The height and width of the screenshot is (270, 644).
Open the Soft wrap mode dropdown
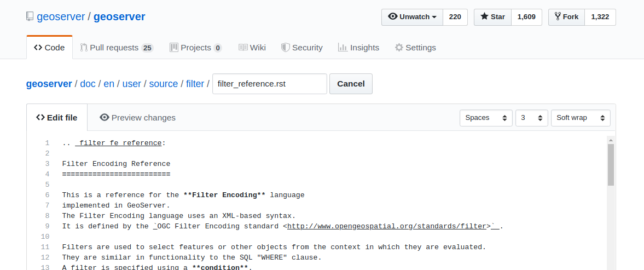pos(581,118)
